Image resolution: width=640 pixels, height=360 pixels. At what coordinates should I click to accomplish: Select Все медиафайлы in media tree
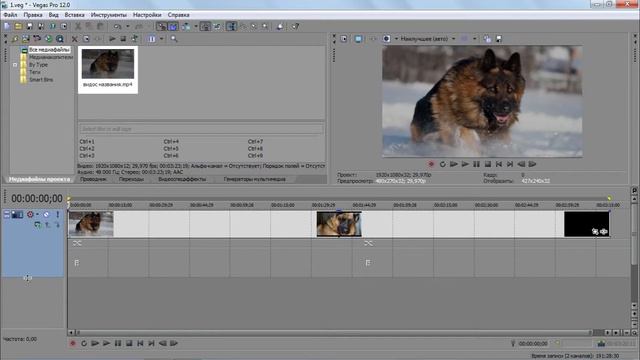point(49,50)
